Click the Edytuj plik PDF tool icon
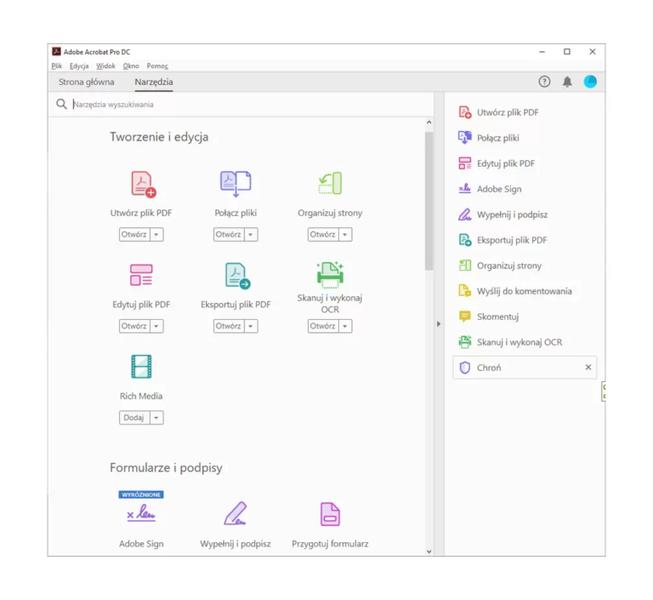The height and width of the screenshot is (600, 653). click(x=141, y=275)
